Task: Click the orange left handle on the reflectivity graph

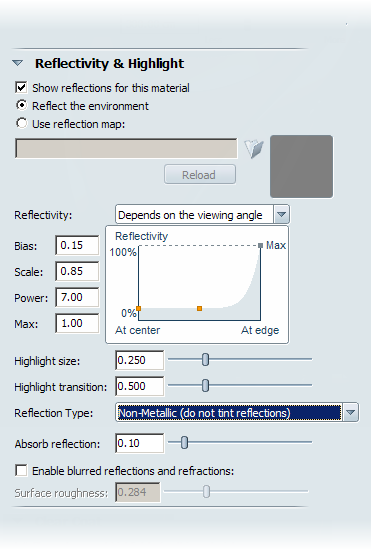Action: point(139,308)
